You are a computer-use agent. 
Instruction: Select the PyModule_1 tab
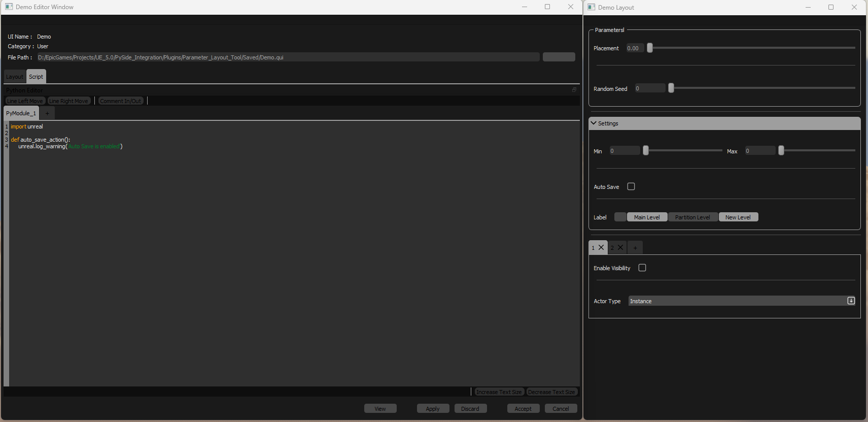click(21, 113)
